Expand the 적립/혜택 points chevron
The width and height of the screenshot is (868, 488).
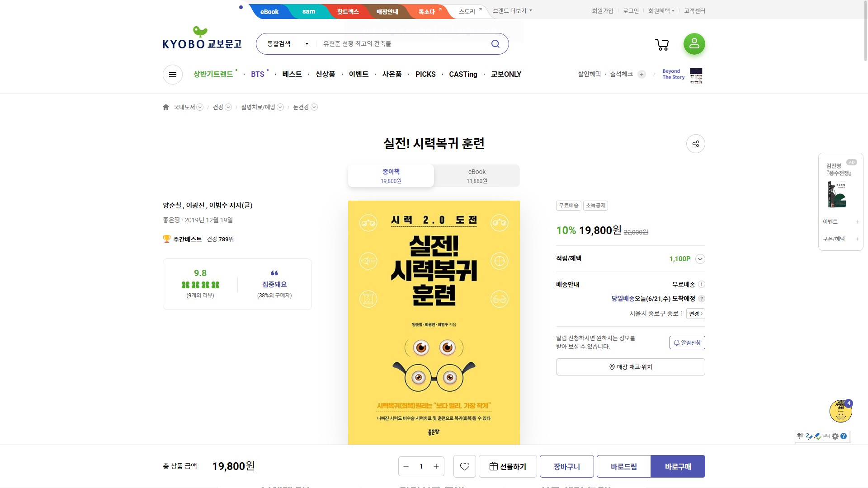coord(700,259)
